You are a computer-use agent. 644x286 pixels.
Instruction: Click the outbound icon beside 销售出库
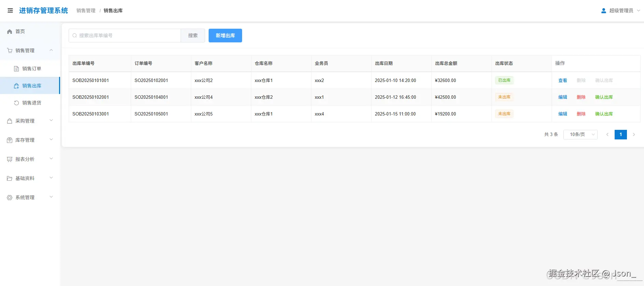[x=16, y=86]
